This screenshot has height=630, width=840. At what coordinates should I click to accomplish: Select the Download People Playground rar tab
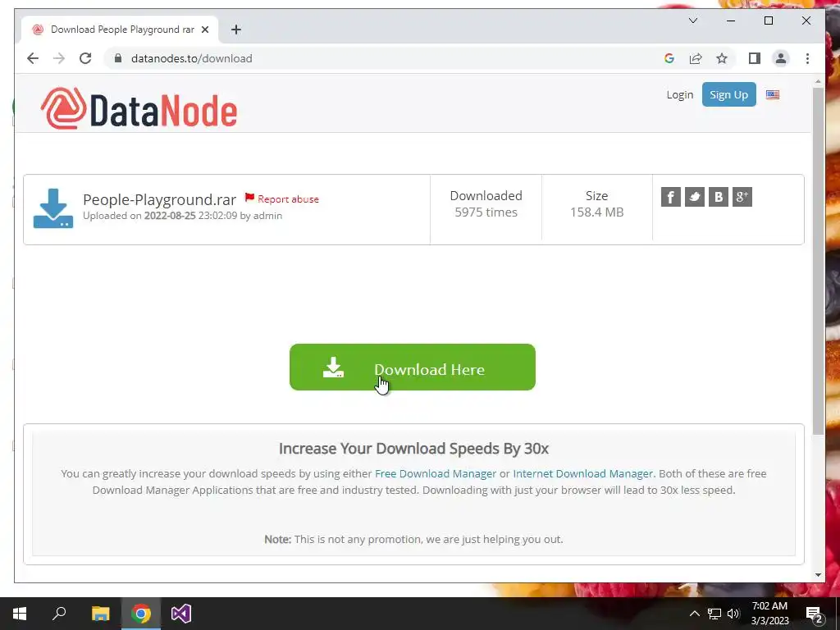coord(120,30)
